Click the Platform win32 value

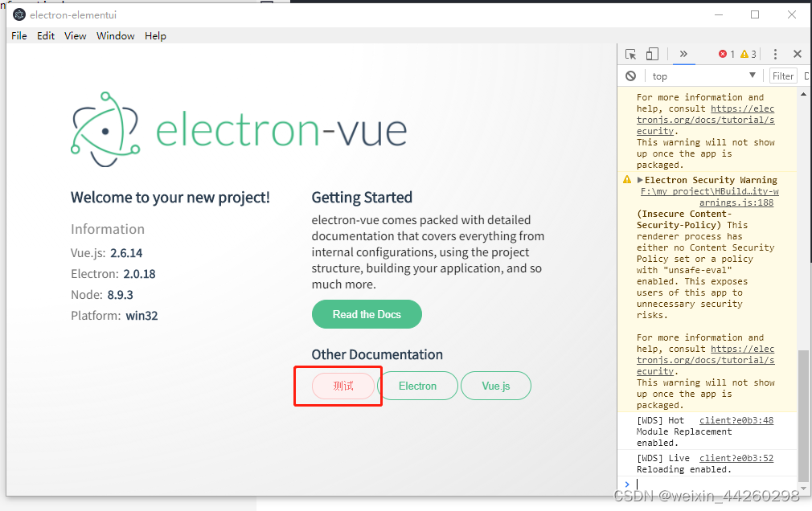[141, 316]
